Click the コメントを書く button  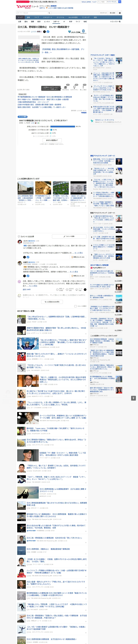[69, 236]
